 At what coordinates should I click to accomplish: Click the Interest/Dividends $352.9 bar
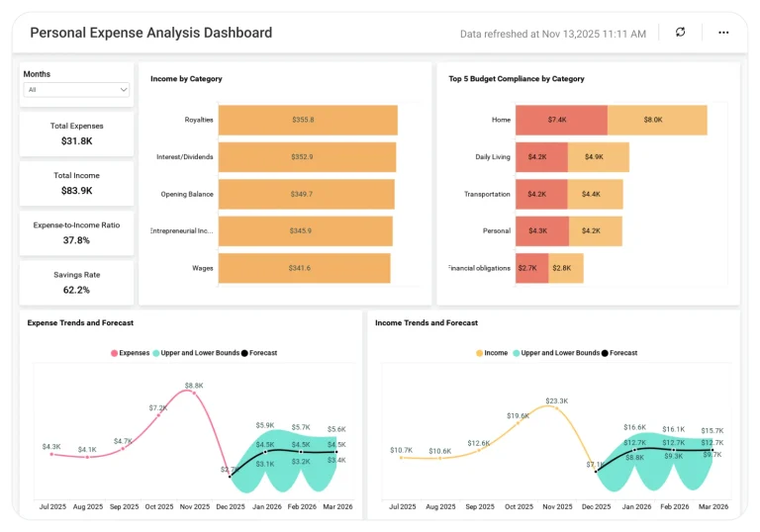pyautogui.click(x=307, y=157)
